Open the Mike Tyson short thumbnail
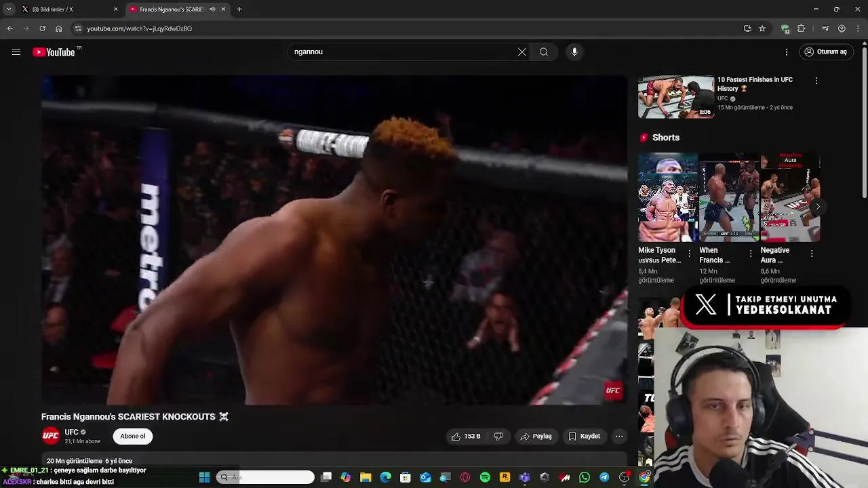The image size is (868, 488). click(668, 197)
